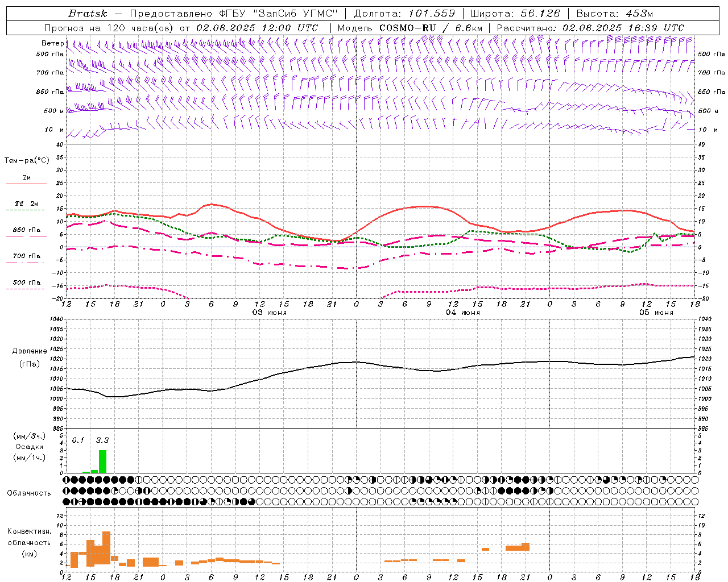This screenshot has height=582, width=728.
Task: Click the red 2м temperature legend line
Action: (26, 184)
